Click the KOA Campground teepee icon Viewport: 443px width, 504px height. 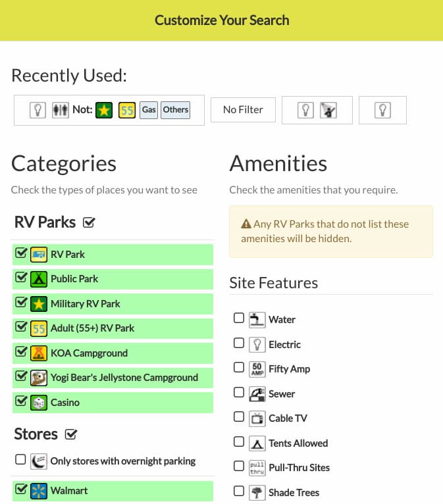pos(39,353)
